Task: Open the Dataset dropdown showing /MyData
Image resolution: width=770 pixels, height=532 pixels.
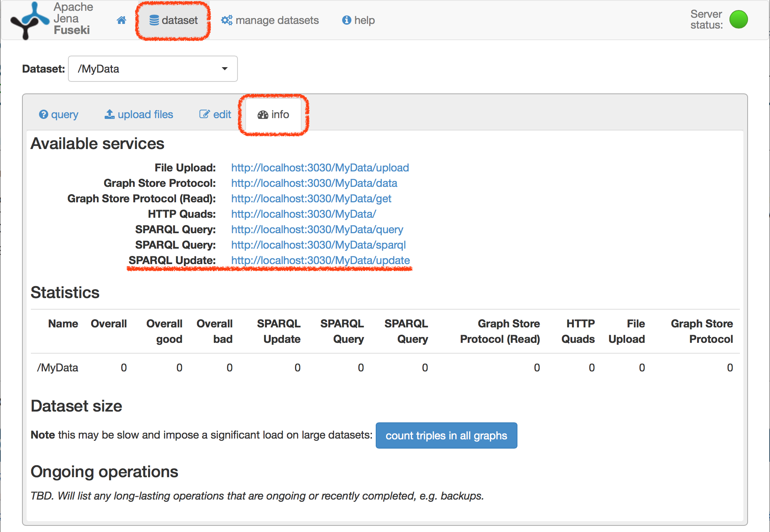Action: (x=153, y=69)
